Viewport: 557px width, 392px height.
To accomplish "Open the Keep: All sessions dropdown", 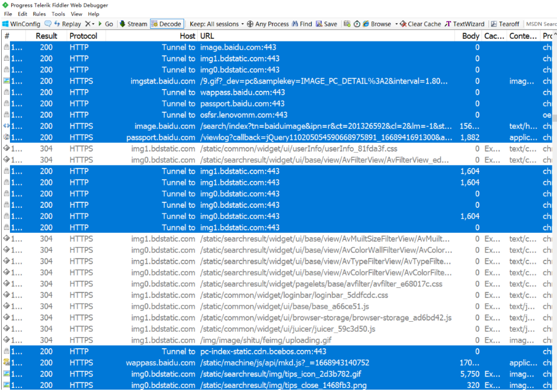I will pos(216,24).
